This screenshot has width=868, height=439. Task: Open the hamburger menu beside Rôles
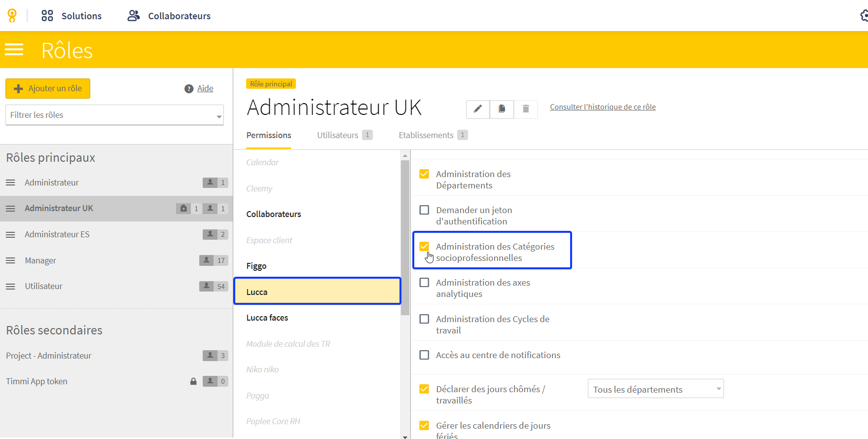[14, 49]
